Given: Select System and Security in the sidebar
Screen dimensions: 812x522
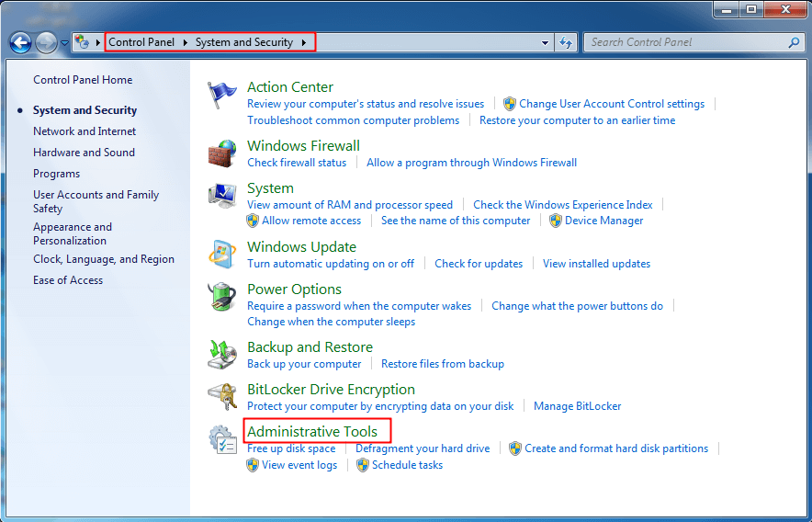Looking at the screenshot, I should pos(85,110).
